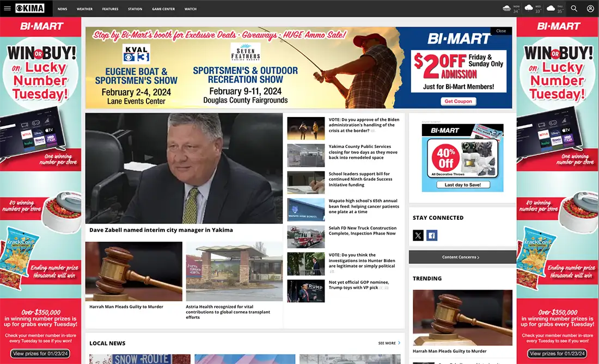The image size is (599, 364).
Task: Open Yakima County Public Services closing headline
Action: 363,152
